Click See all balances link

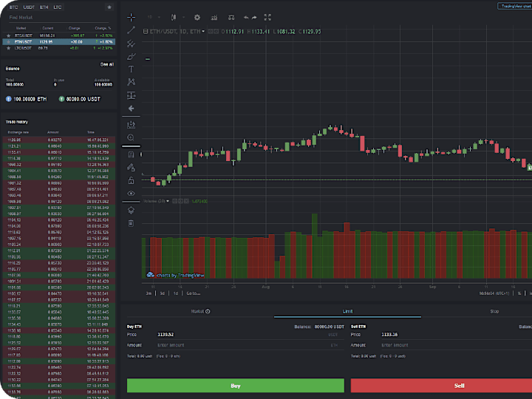(x=107, y=64)
